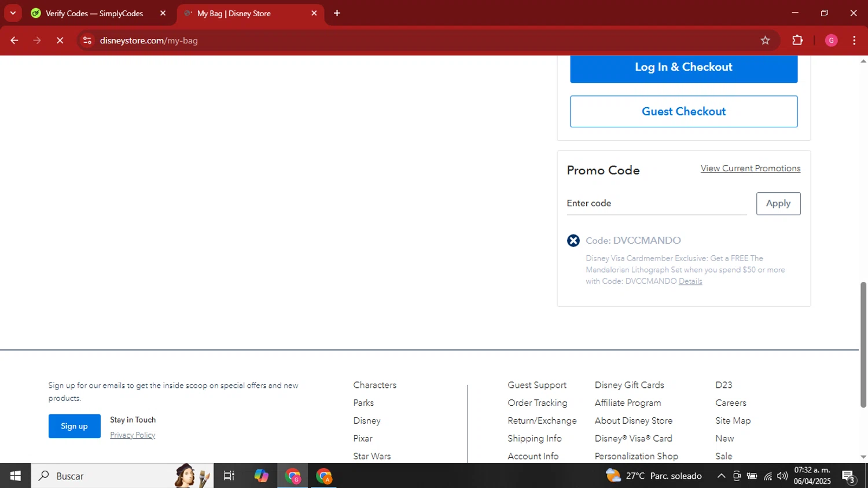
Task: Open the clock showing 07:32 a. m.
Action: (812, 476)
